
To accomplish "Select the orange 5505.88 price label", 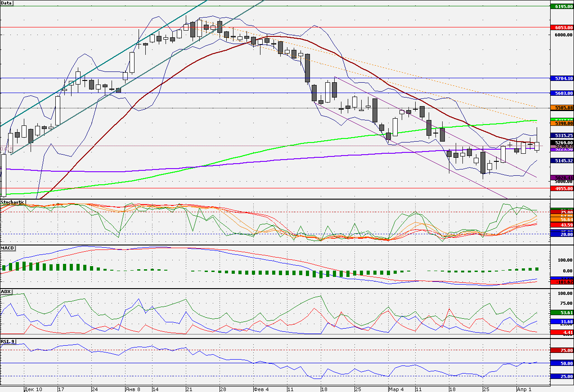I will tap(561, 108).
